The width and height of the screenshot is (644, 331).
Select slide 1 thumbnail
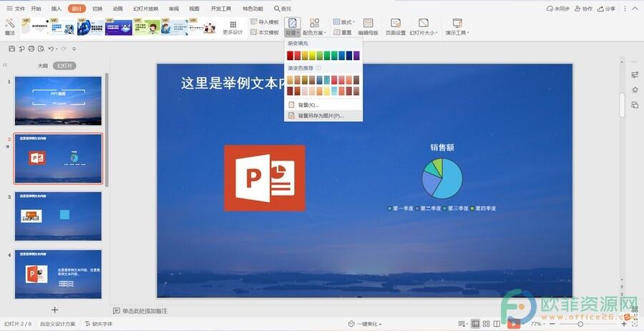click(x=59, y=101)
